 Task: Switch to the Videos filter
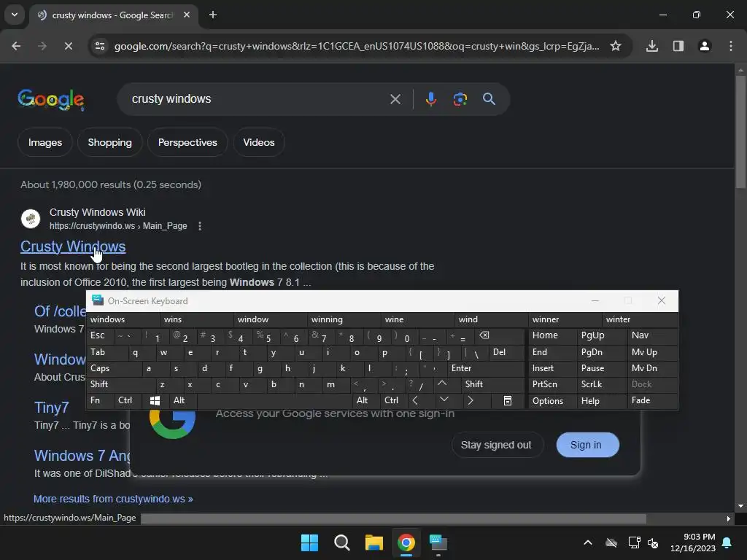pyautogui.click(x=259, y=142)
